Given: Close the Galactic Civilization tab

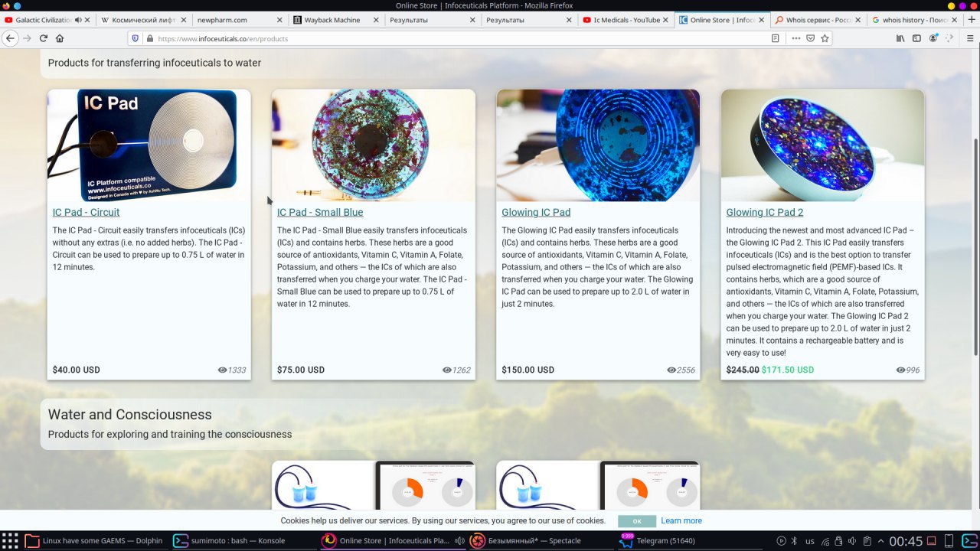Looking at the screenshot, I should [88, 20].
